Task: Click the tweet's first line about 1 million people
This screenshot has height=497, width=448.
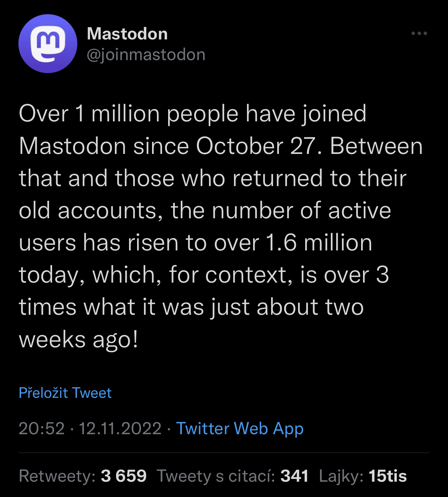Action: pyautogui.click(x=193, y=114)
